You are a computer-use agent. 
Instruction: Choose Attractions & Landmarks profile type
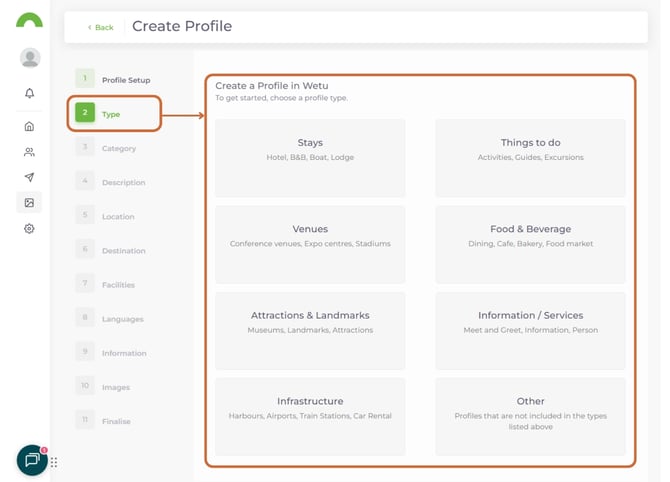pos(310,330)
